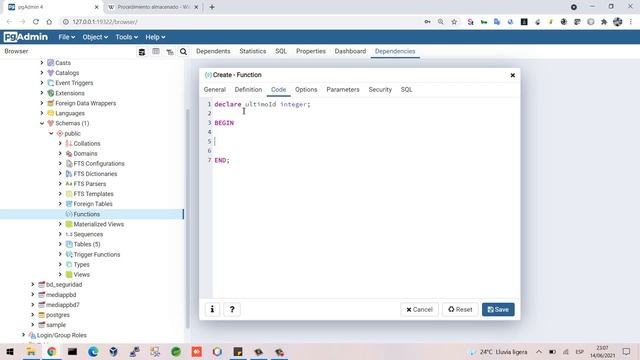Image resolution: width=640 pixels, height=360 pixels.
Task: Expand the Catalogs tree node
Action: pyautogui.click(x=42, y=73)
